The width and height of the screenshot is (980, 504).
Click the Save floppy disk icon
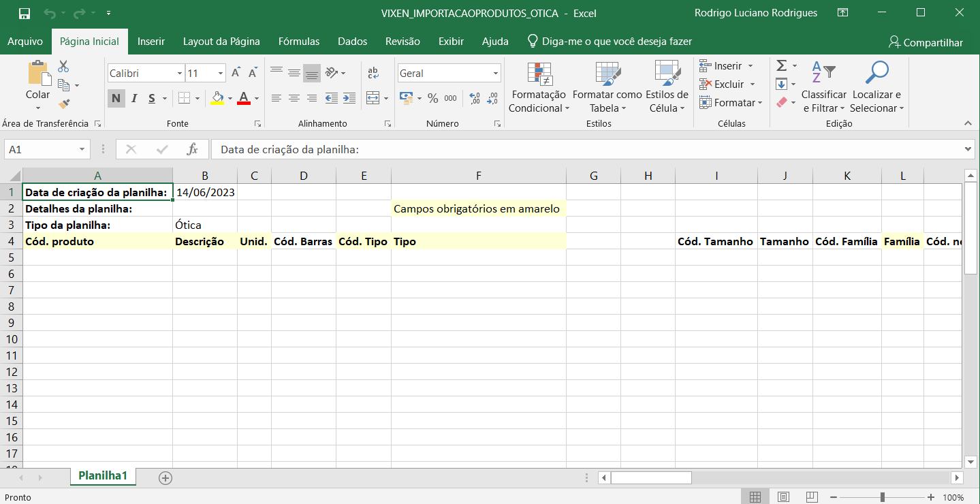point(25,13)
